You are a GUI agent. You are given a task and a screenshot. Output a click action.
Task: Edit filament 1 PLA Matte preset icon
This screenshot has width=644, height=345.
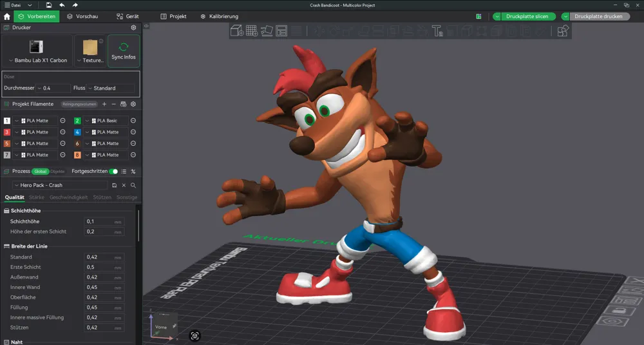point(63,121)
